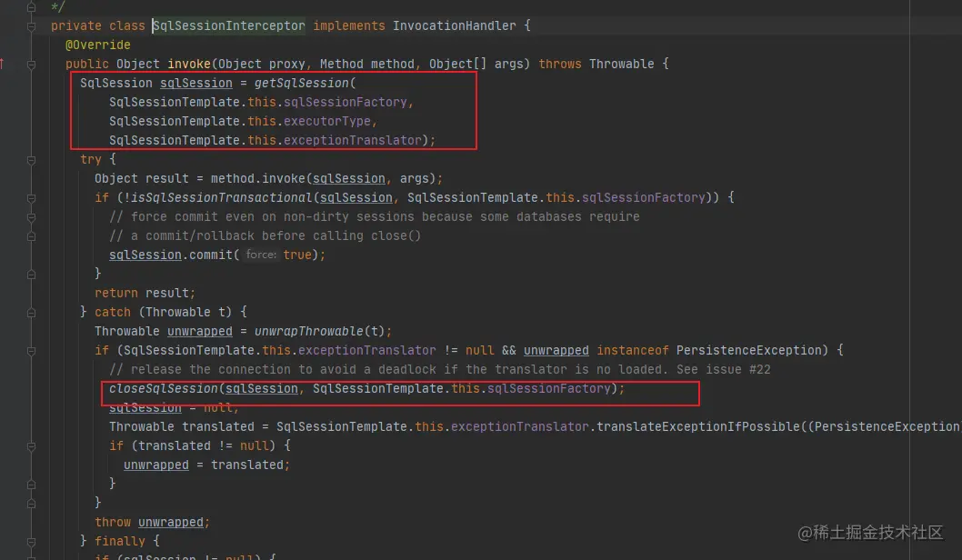Collapse the try block fold marker
962x560 pixels.
point(31,160)
